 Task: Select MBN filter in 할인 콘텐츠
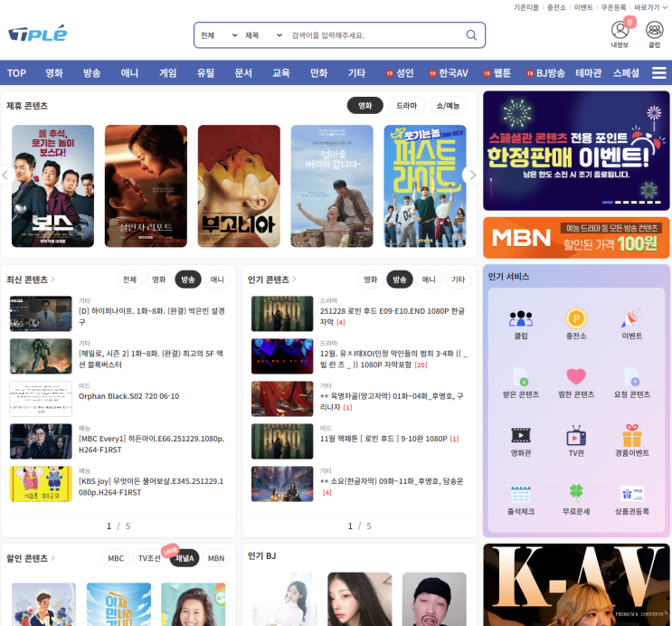(x=216, y=558)
